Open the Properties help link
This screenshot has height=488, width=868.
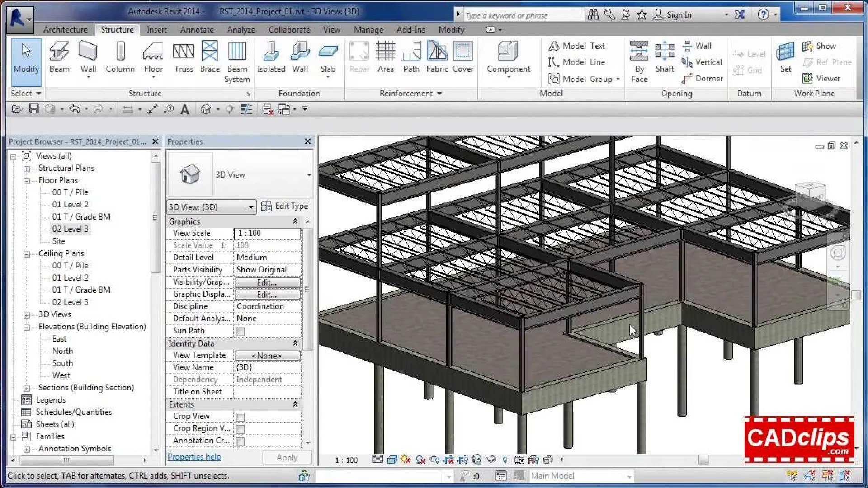coord(194,457)
